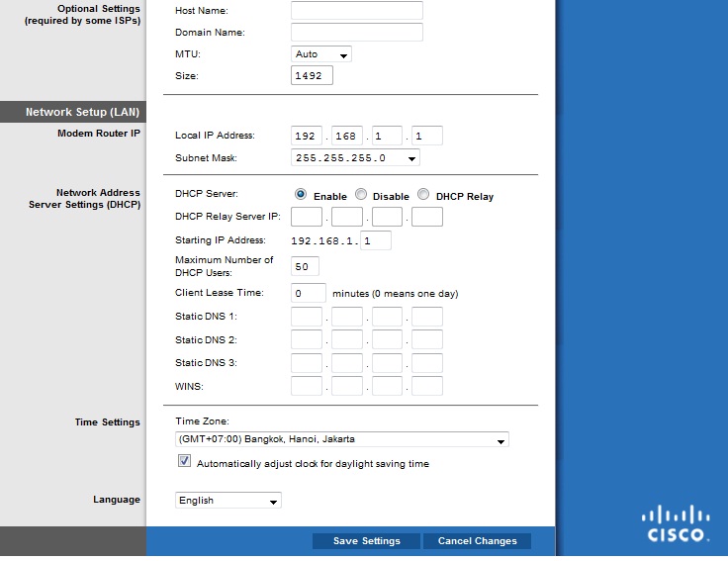728x561 pixels.
Task: Click the Client Lease Time minutes field
Action: pos(309,293)
